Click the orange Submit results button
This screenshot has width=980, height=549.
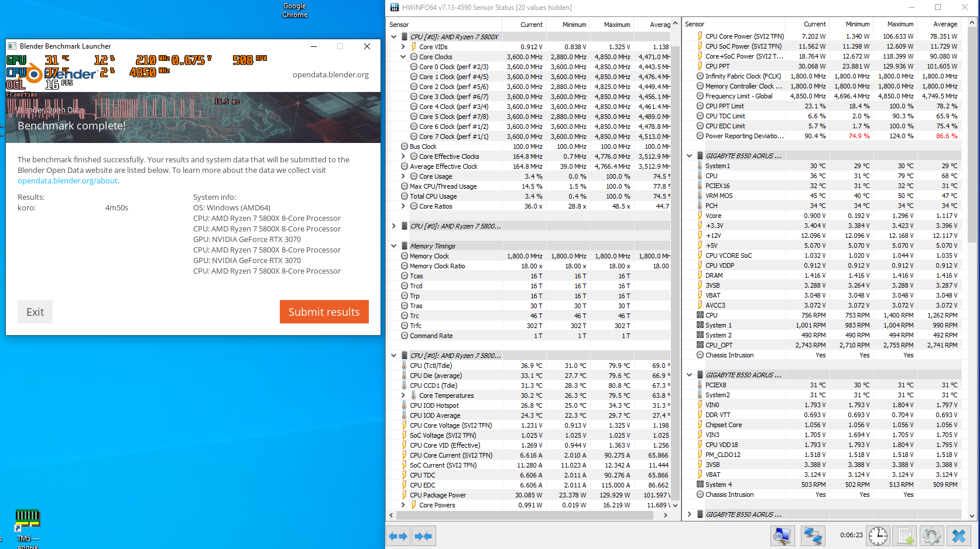324,312
